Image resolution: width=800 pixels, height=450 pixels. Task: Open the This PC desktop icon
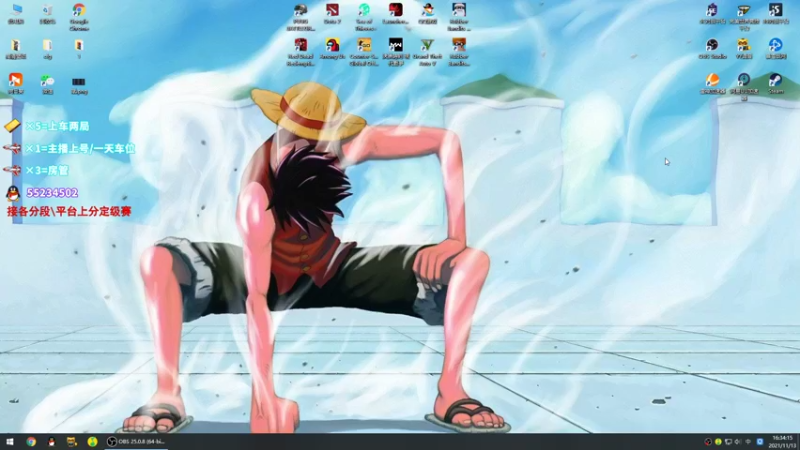click(16, 14)
